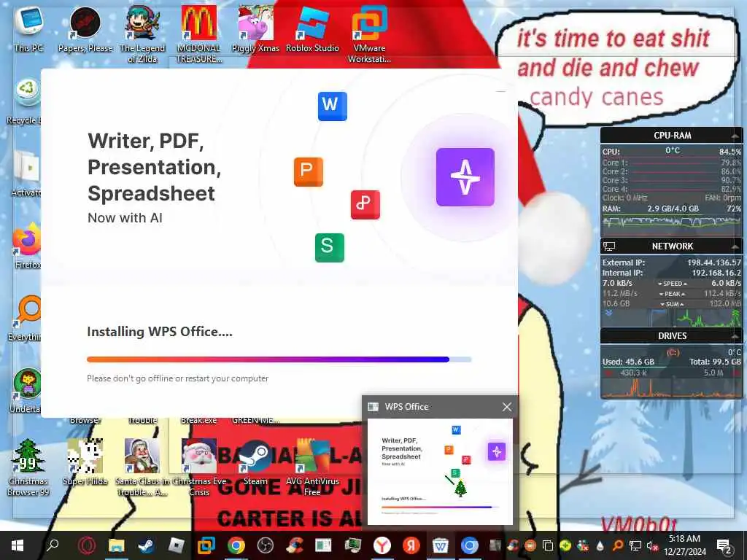The width and height of the screenshot is (747, 560).
Task: Open the Steam desktop shortcut
Action: point(255,462)
